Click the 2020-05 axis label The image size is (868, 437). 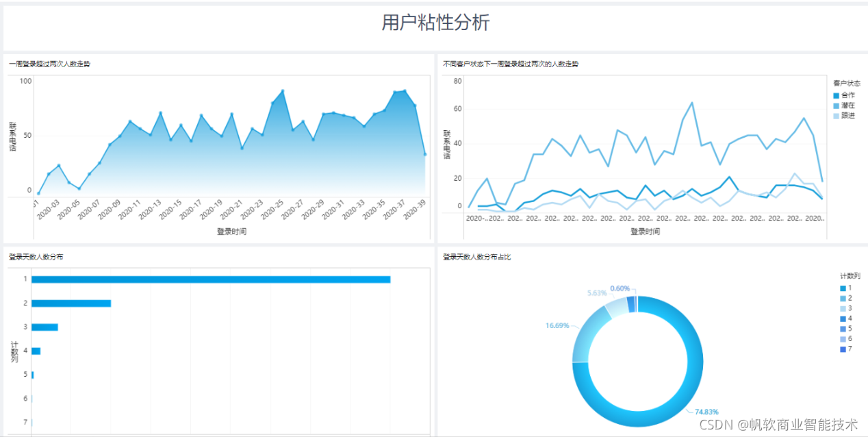(x=69, y=209)
